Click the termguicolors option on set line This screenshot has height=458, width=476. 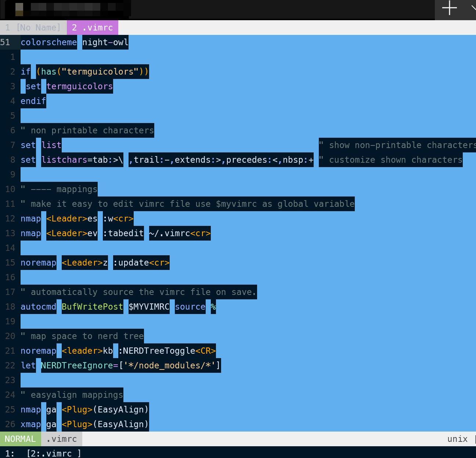tap(80, 86)
